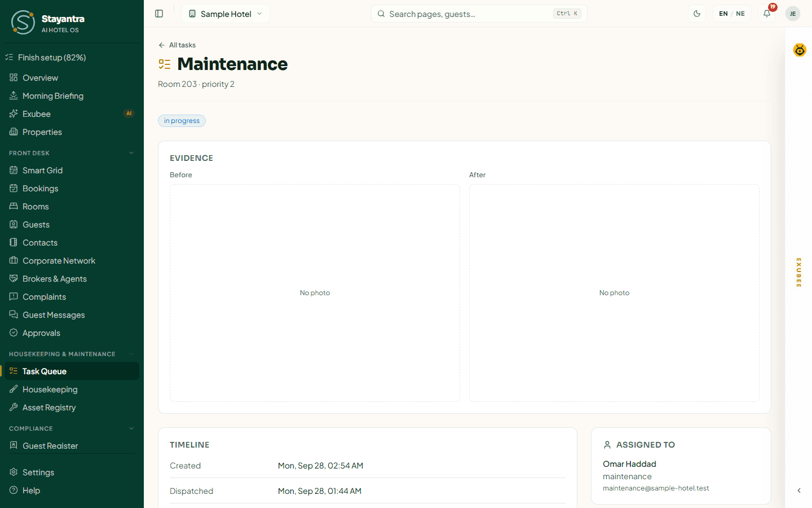Click the Guest Messages icon
812x508 pixels.
tap(14, 315)
